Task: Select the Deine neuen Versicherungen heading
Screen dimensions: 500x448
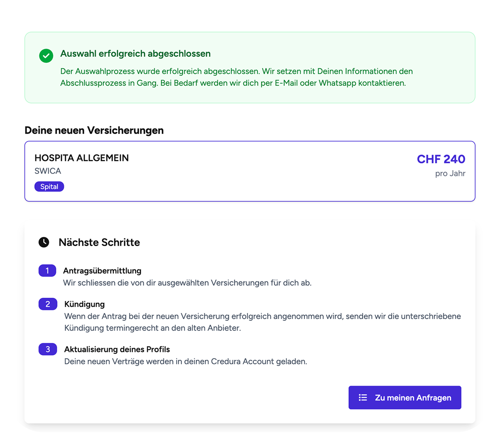Action: tap(94, 130)
